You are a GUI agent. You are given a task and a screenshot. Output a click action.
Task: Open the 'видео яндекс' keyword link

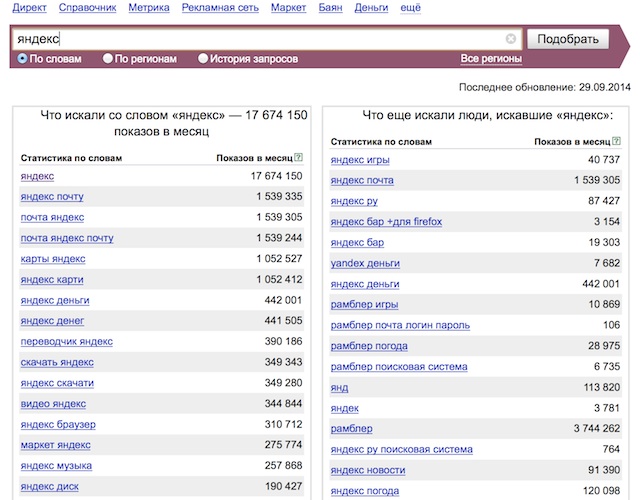click(53, 404)
